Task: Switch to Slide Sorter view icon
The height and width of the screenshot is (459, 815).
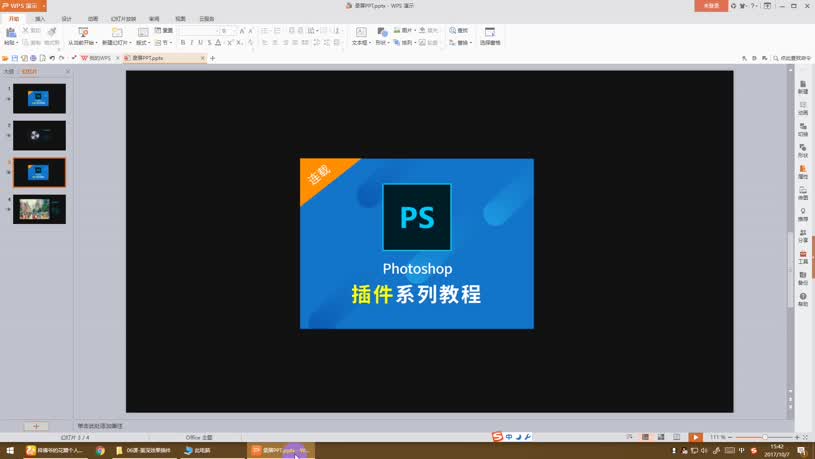Action: [661, 437]
